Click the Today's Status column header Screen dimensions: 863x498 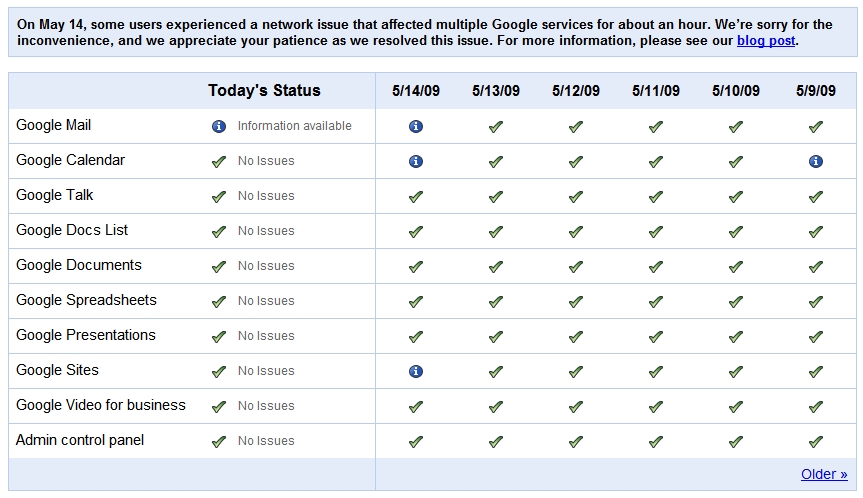click(x=264, y=91)
